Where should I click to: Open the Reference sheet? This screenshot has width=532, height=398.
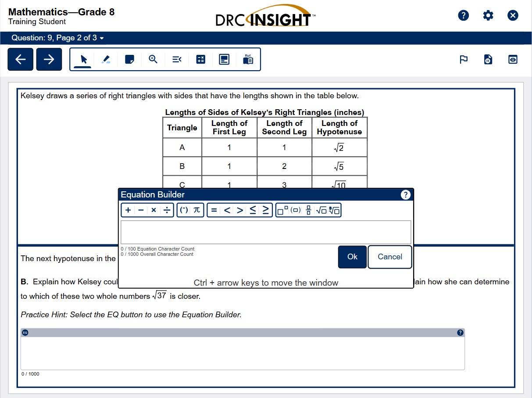click(x=248, y=59)
